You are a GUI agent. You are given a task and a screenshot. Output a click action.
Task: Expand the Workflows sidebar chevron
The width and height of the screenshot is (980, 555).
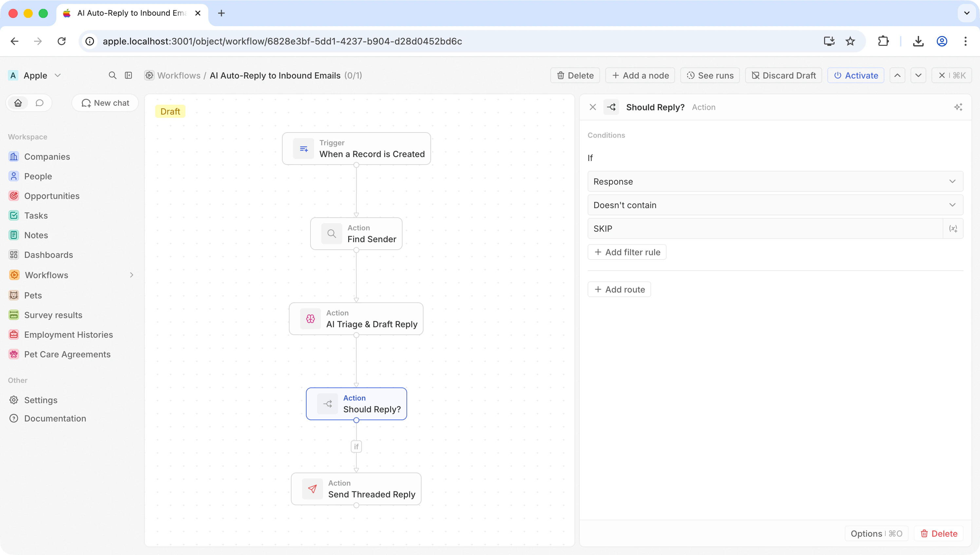[x=132, y=275]
